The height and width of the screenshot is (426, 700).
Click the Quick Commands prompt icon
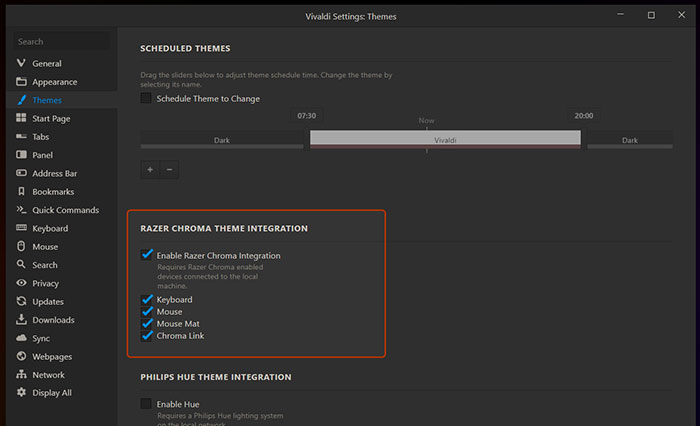[x=21, y=209]
